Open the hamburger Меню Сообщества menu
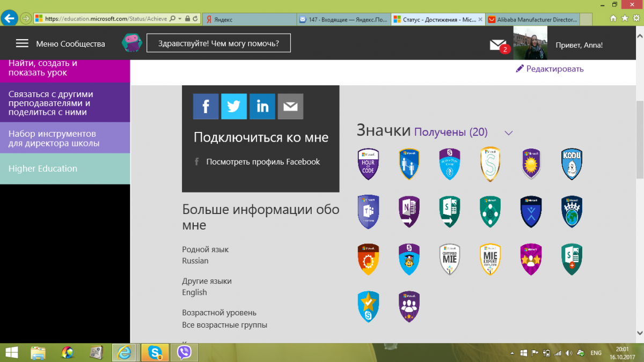 [x=22, y=43]
